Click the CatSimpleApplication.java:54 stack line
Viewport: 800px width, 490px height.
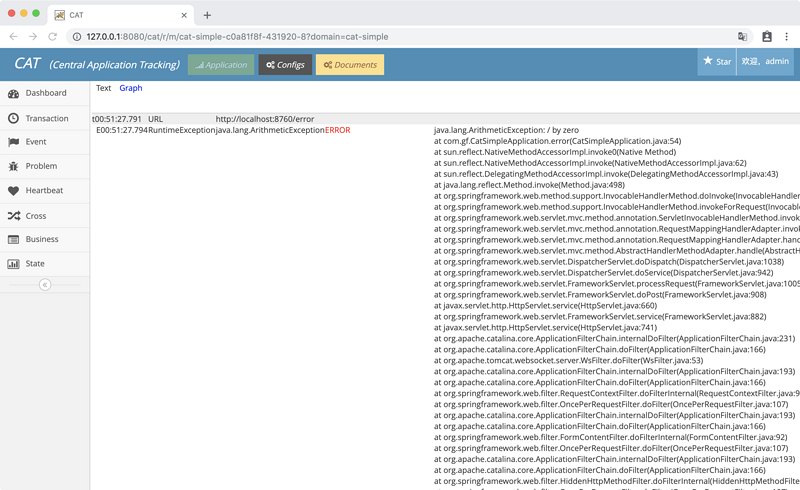click(557, 141)
